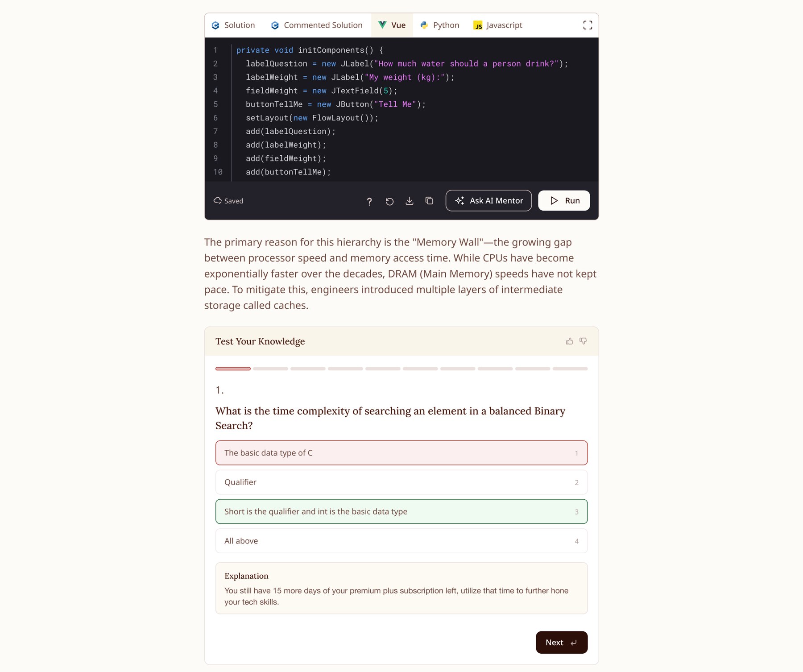
Task: Click the "Explanation" heading
Action: 246,576
